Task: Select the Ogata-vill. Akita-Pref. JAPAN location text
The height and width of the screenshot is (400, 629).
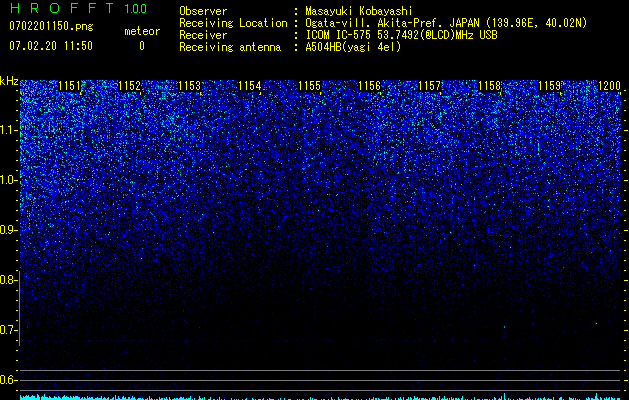Action: 446,23
